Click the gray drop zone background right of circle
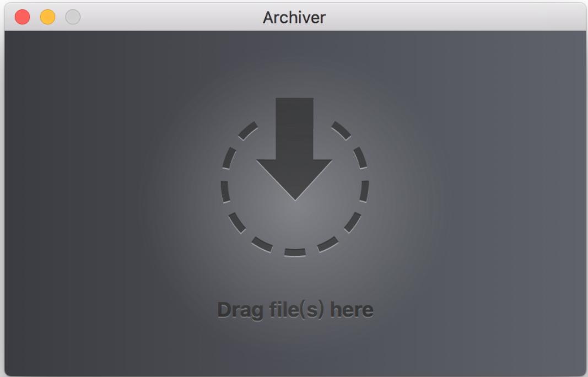588x377 pixels. (x=488, y=187)
